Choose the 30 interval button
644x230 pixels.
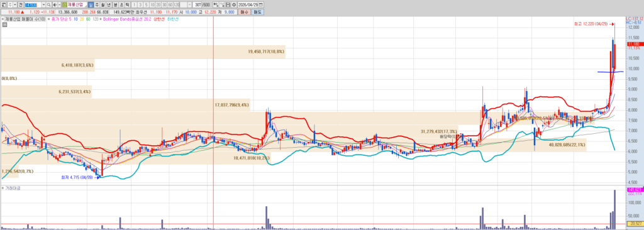coord(164,4)
